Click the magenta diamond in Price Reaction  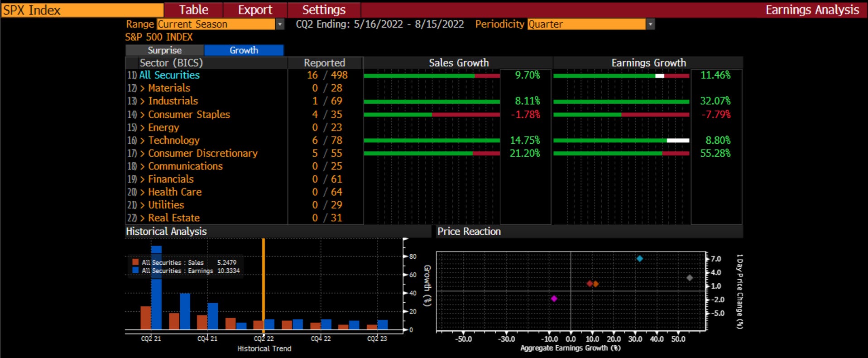(554, 299)
